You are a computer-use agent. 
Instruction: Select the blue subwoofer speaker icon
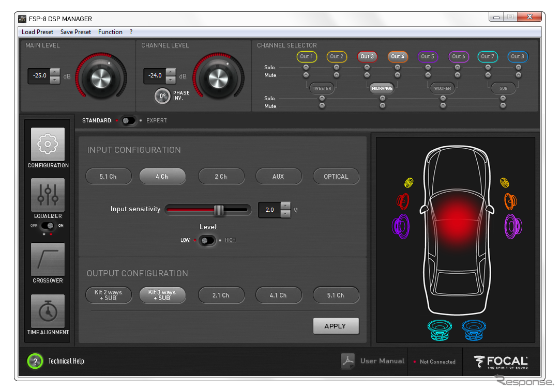(x=474, y=330)
